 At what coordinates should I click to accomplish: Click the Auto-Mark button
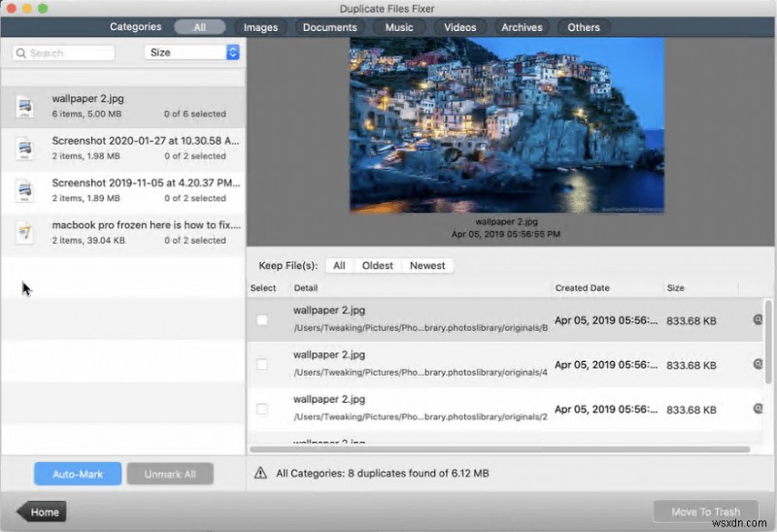(x=78, y=474)
